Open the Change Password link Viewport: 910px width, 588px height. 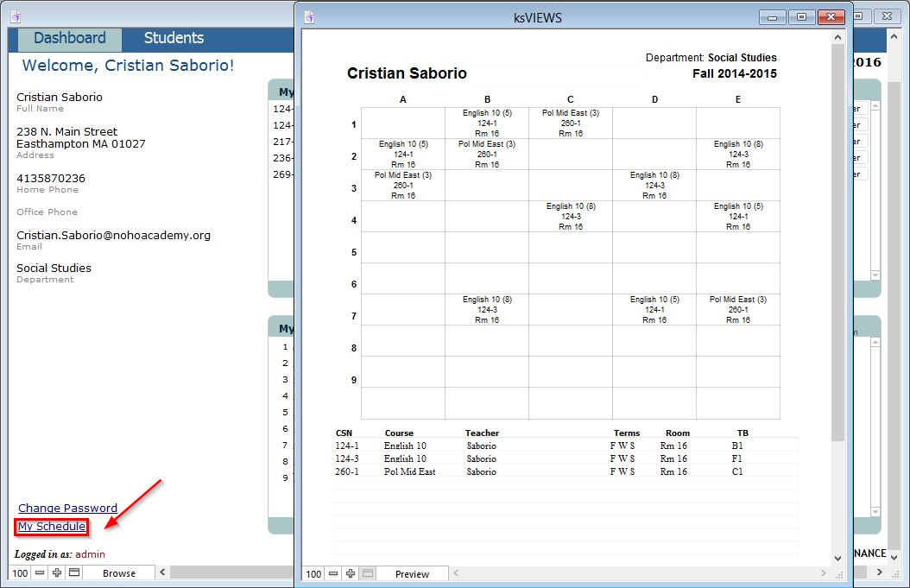67,509
